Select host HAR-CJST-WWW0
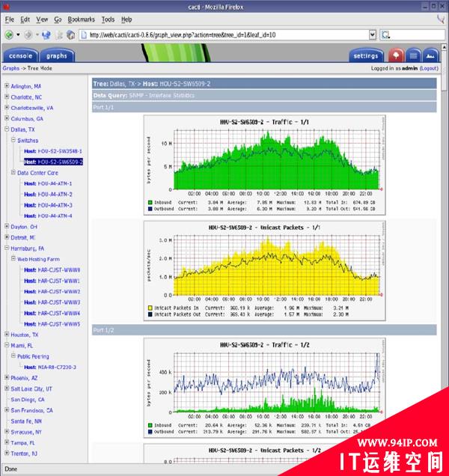The width and height of the screenshot is (449, 476). (x=52, y=270)
